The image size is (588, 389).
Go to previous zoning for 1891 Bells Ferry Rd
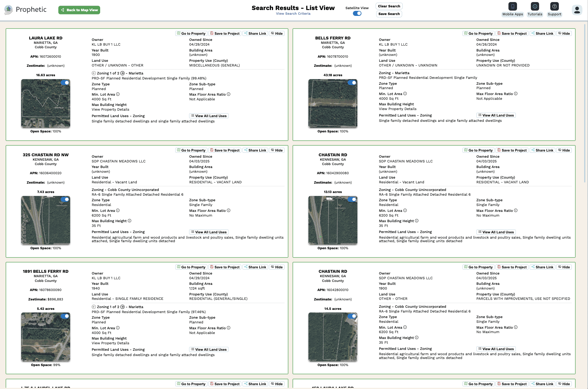click(94, 307)
